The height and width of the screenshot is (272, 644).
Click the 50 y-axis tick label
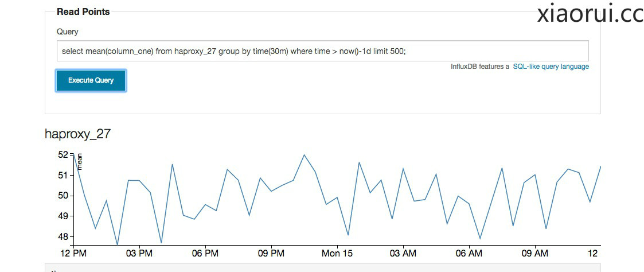[x=63, y=196]
